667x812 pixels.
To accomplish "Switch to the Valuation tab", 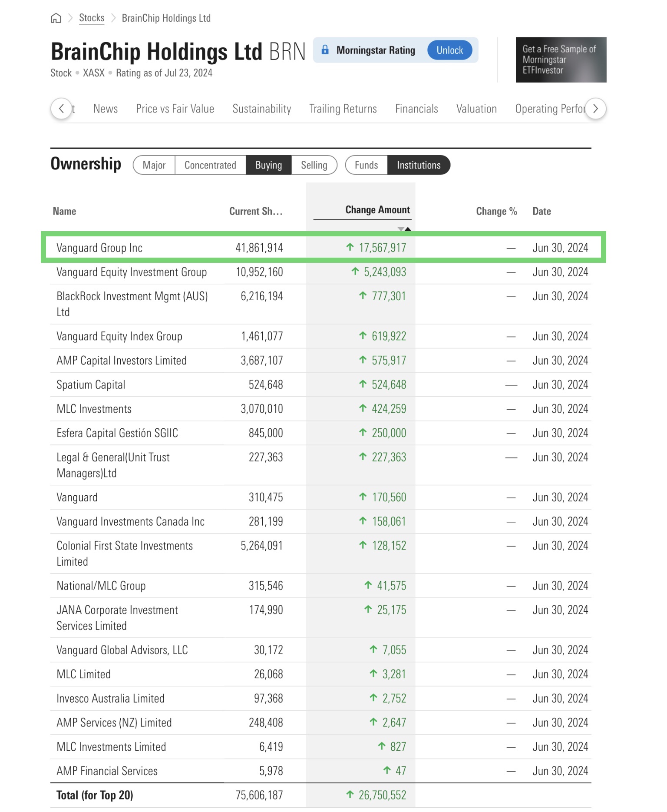I will click(476, 109).
